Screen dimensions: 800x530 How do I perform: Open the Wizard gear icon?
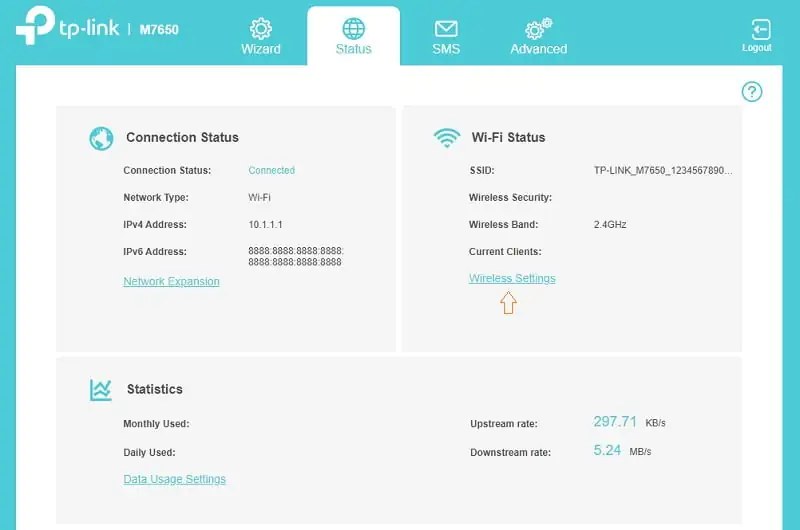click(x=261, y=29)
